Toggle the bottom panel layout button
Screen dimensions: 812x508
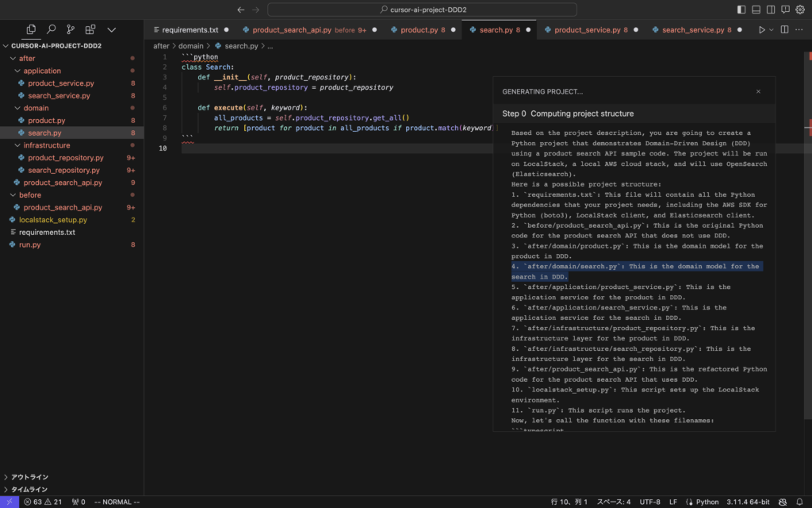tap(756, 10)
